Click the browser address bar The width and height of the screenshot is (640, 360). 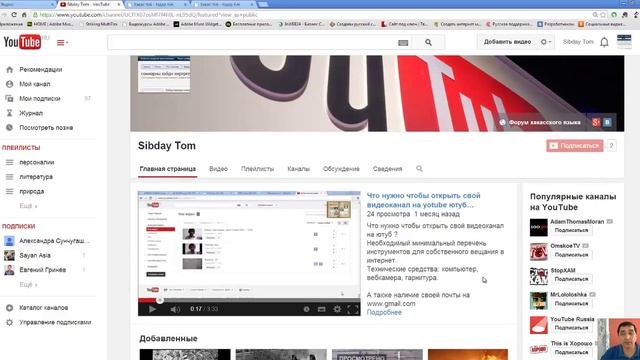310,15
